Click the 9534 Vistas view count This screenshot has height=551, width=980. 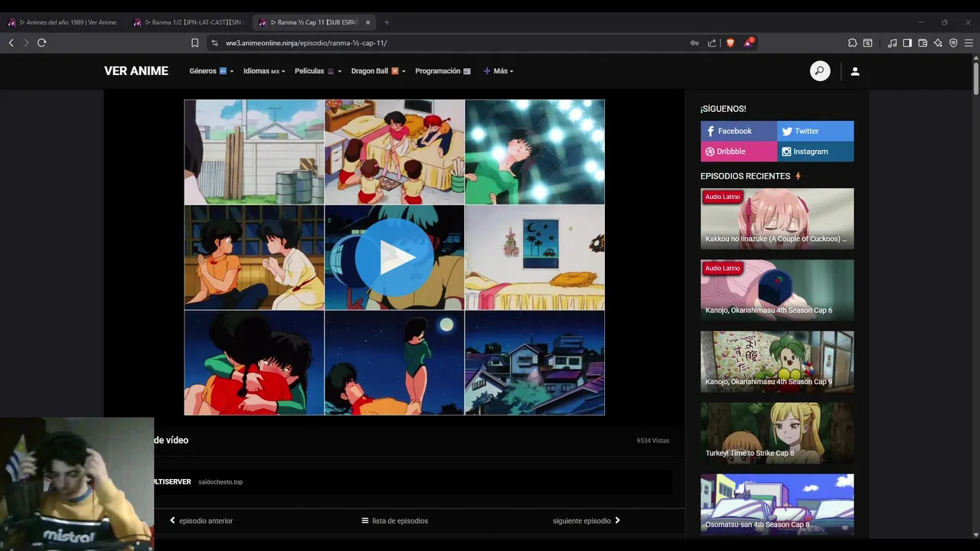coord(653,441)
